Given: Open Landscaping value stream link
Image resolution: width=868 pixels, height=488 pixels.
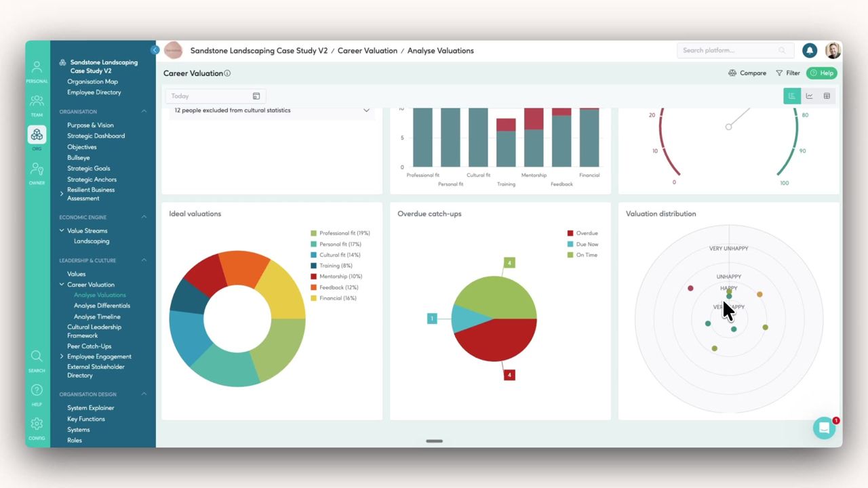Looking at the screenshot, I should point(92,241).
